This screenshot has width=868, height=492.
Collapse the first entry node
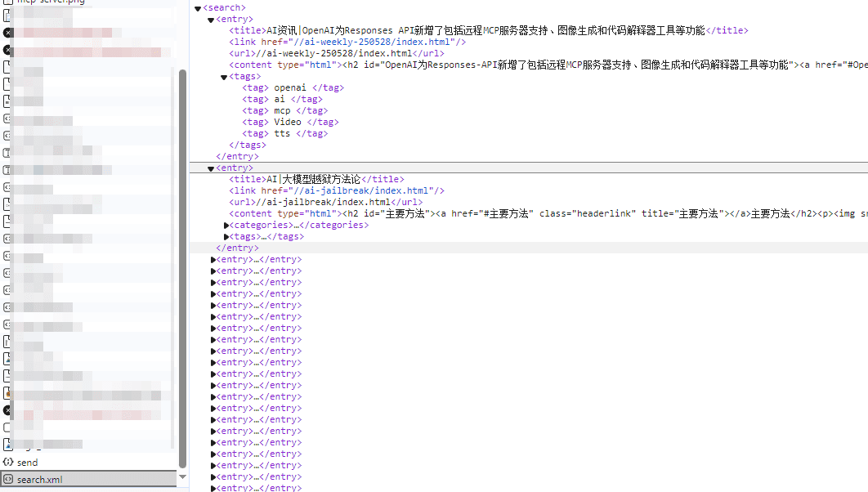pyautogui.click(x=211, y=20)
